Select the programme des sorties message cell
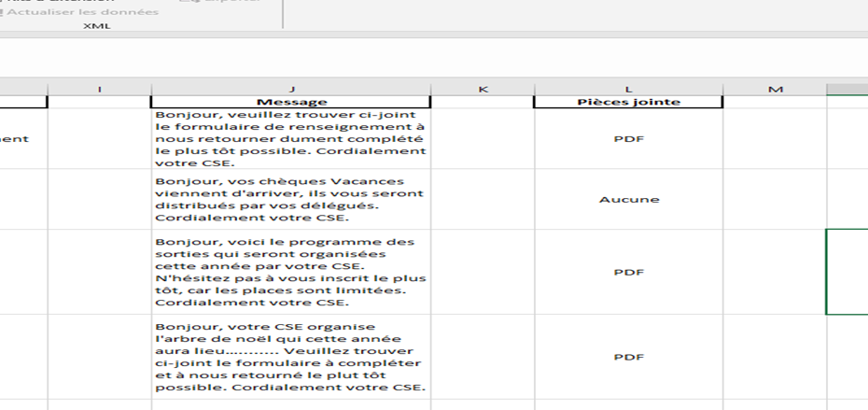 tap(291, 272)
